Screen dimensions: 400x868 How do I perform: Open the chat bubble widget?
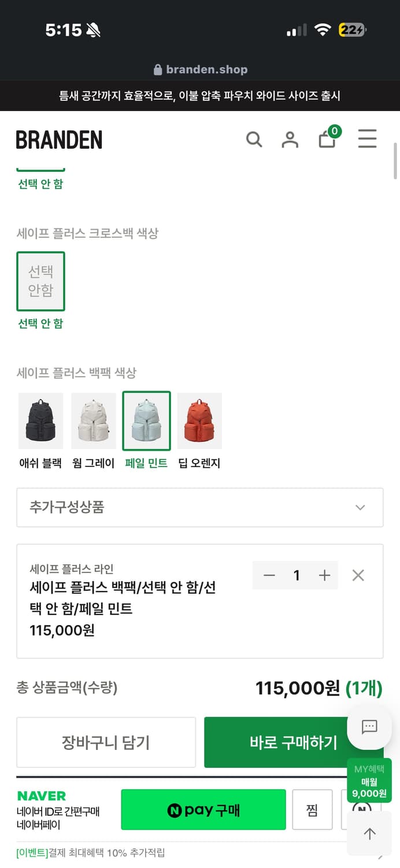pos(368,727)
